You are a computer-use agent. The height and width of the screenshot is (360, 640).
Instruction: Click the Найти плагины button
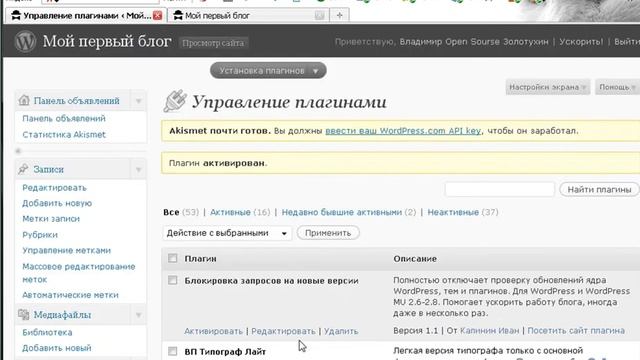point(599,189)
